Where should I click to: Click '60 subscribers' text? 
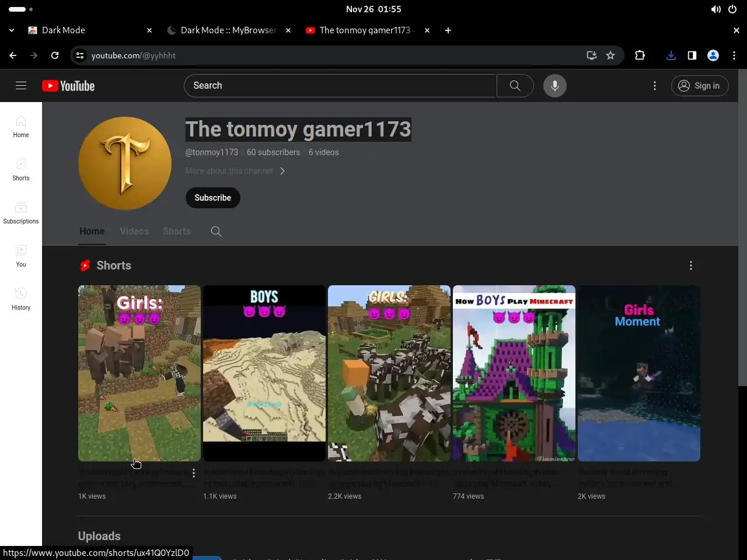[273, 152]
